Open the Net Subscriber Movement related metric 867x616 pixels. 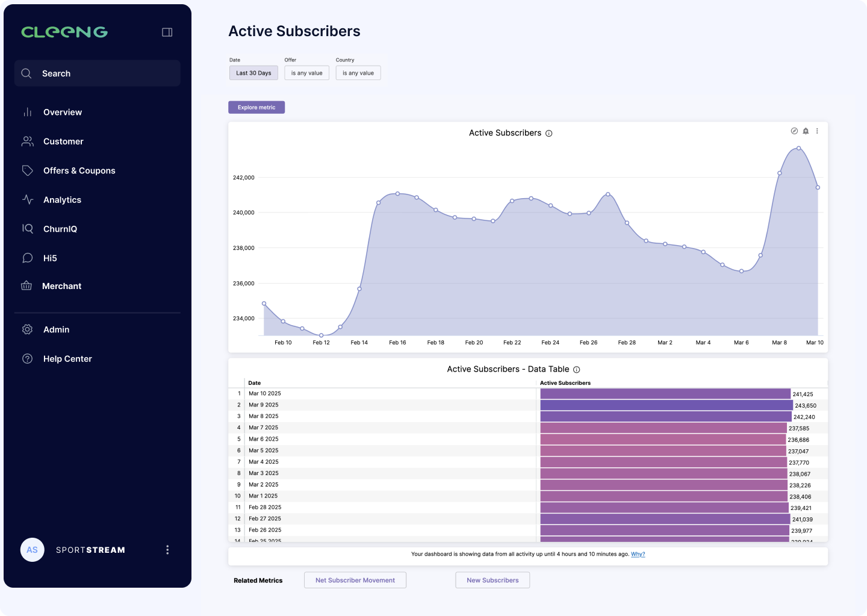point(355,580)
